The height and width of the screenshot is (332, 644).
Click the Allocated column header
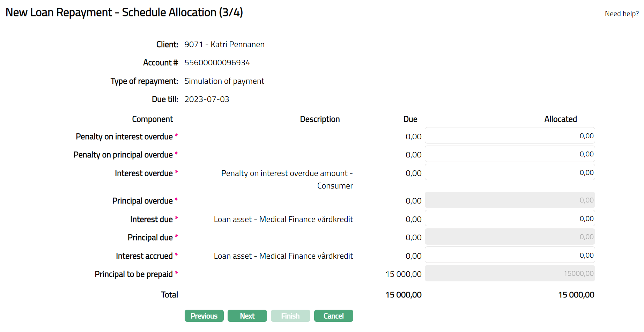point(560,119)
